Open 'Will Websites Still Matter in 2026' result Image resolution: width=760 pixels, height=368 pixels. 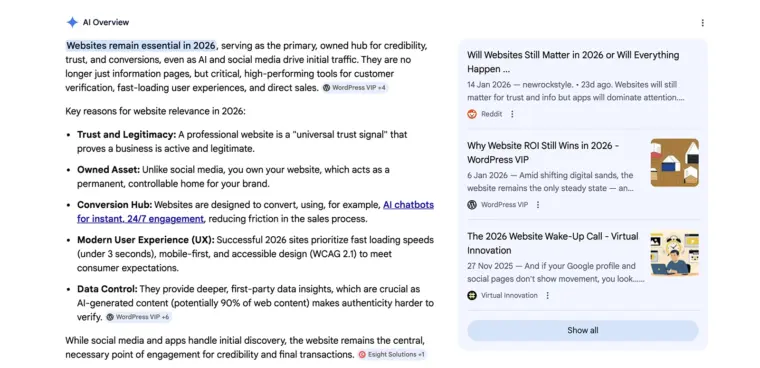[x=573, y=62]
